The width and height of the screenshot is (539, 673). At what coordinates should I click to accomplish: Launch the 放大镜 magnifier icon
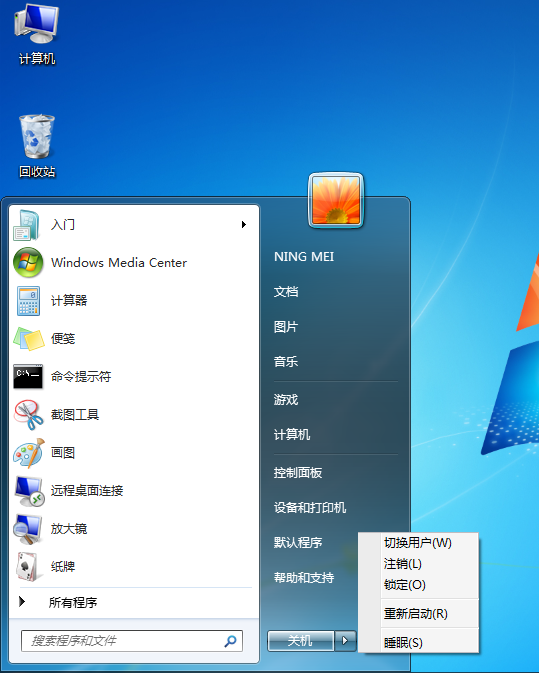pyautogui.click(x=27, y=528)
